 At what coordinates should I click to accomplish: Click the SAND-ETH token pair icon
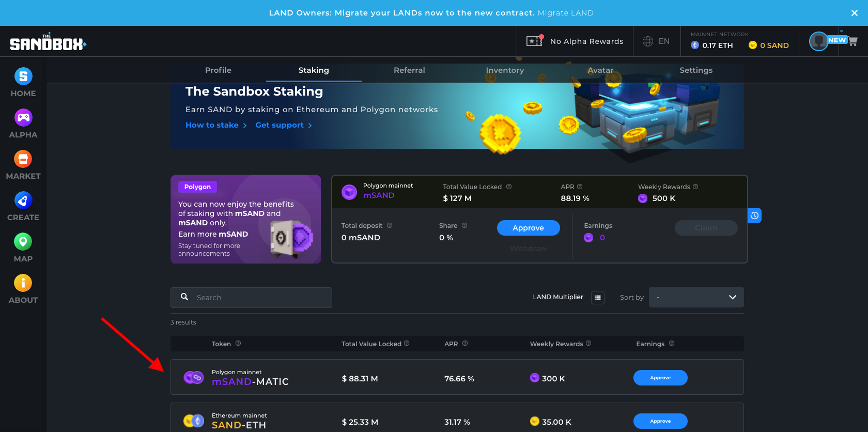tap(194, 421)
